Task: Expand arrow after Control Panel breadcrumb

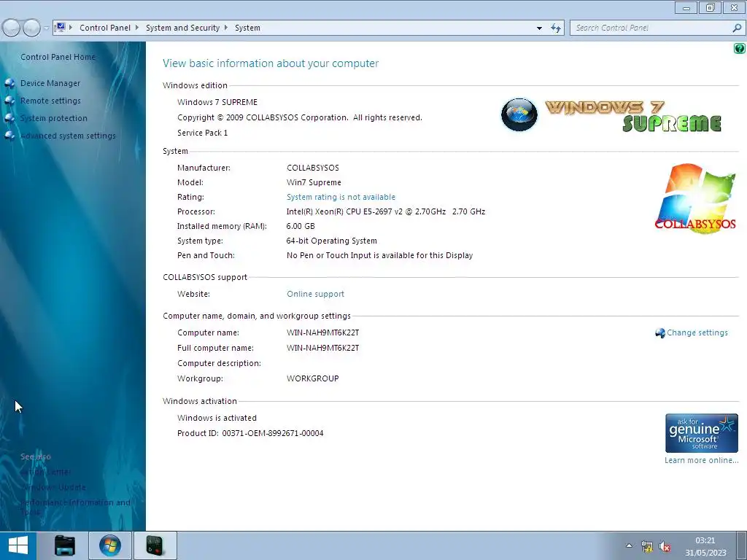Action: click(x=137, y=28)
